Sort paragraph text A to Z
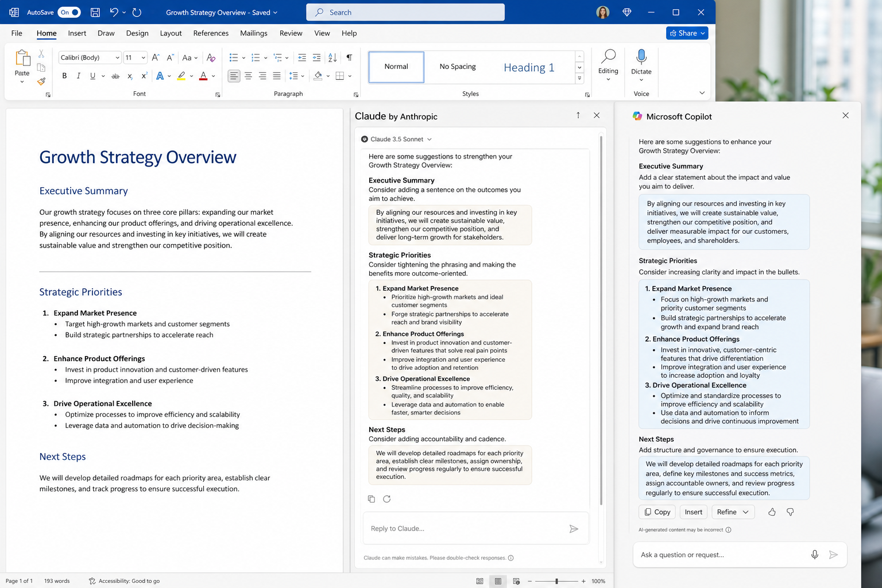This screenshot has height=588, width=882. [x=332, y=57]
